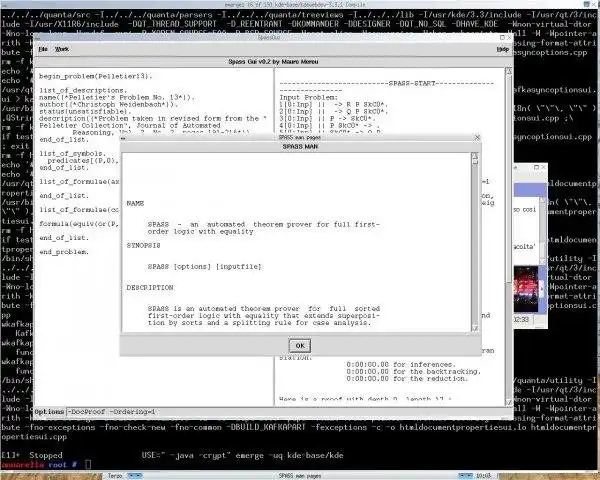Click 'SPASS man pages' taskbar entry
This screenshot has height=480, width=600.
300,476
